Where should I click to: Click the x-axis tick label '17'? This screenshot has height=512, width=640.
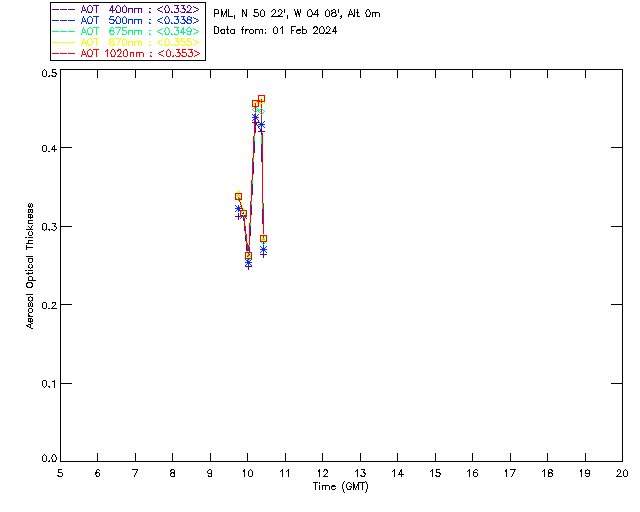pos(510,473)
